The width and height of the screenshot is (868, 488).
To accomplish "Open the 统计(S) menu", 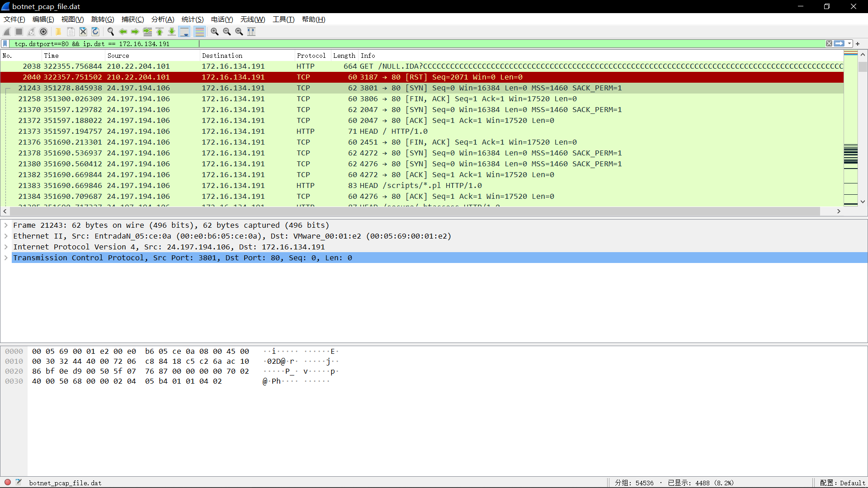I will pyautogui.click(x=193, y=19).
